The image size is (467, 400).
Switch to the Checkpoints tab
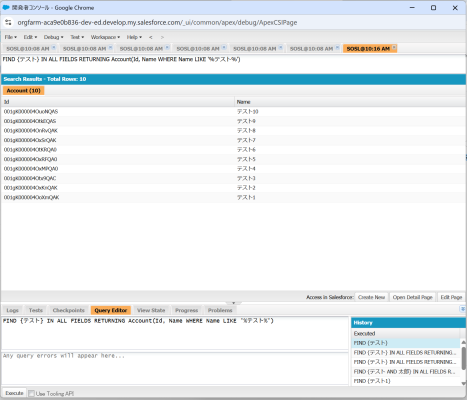(x=69, y=310)
